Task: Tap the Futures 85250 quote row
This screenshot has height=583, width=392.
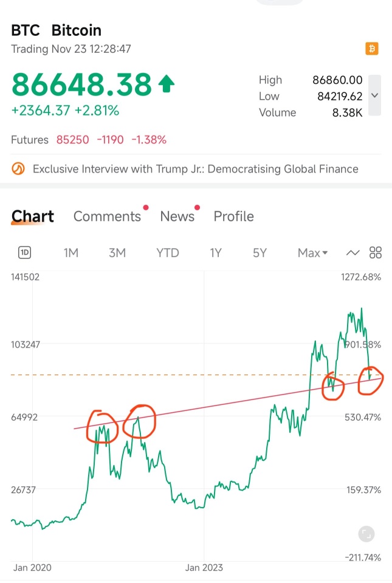Action: [x=89, y=140]
